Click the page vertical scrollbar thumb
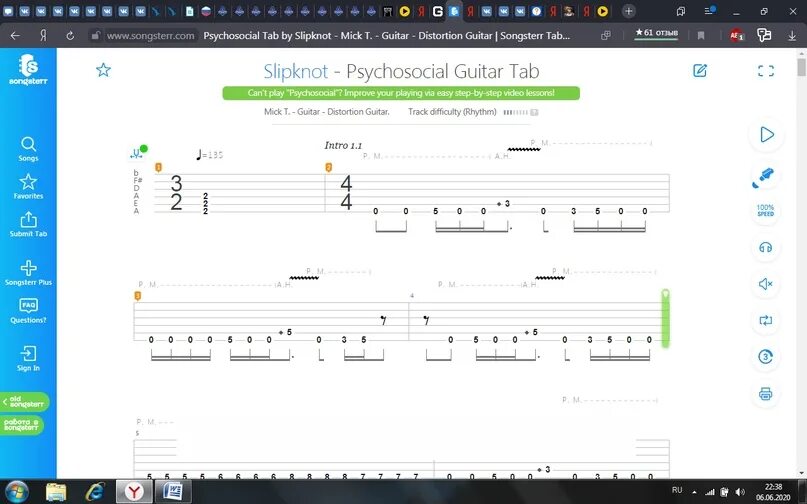 (x=801, y=67)
